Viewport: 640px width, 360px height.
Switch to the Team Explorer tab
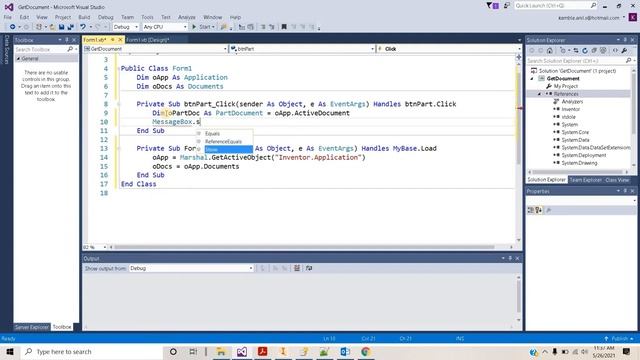coord(585,180)
